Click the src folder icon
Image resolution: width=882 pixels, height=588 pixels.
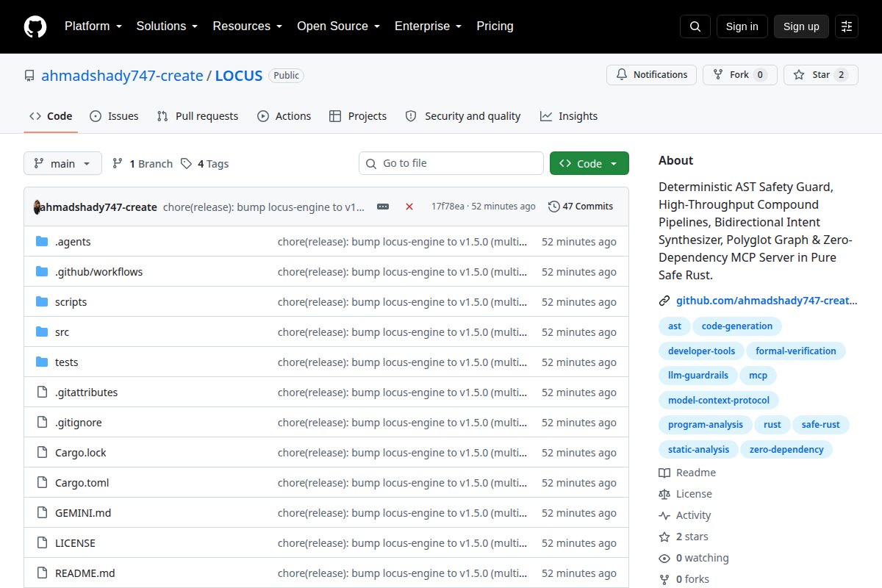coord(42,332)
